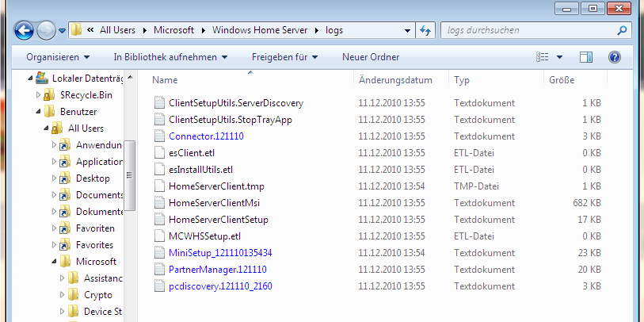Click the search magnifier icon
The image size is (644, 322).
[622, 30]
